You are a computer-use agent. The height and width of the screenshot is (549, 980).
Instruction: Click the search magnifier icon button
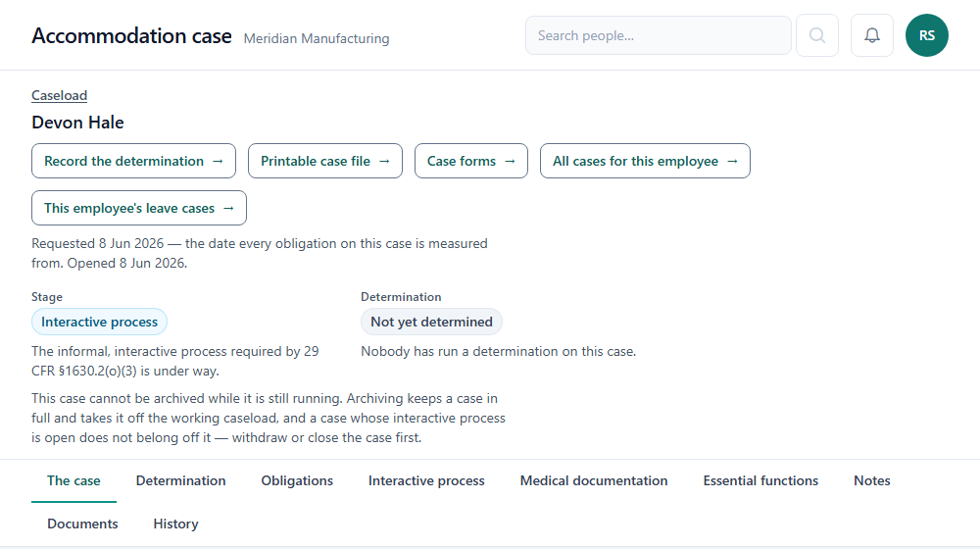[x=817, y=35]
